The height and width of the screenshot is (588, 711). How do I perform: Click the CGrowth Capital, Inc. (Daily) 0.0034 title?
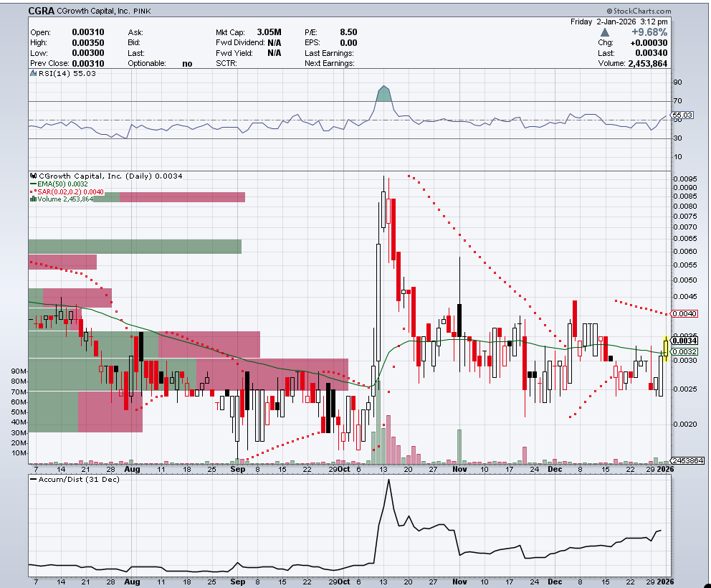click(110, 176)
